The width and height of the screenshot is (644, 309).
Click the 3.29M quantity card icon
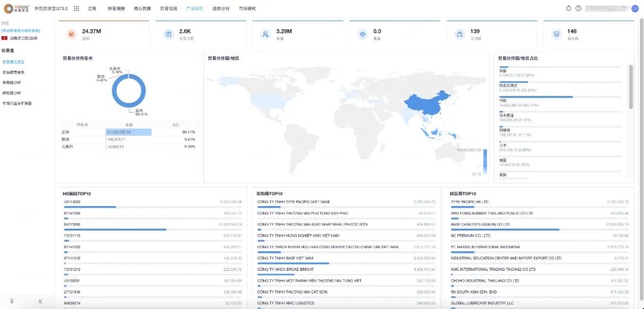coord(265,35)
